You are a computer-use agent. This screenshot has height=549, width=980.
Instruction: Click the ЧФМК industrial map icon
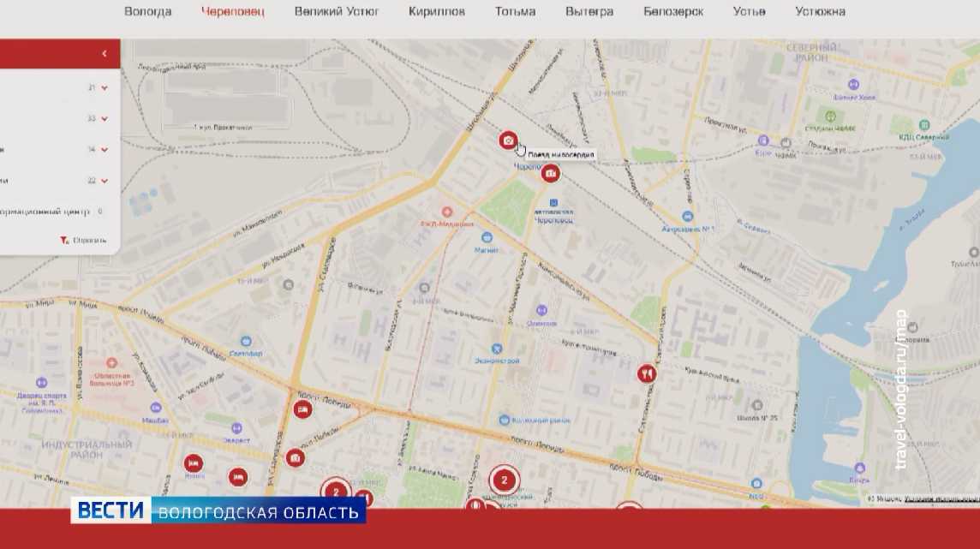tap(786, 144)
